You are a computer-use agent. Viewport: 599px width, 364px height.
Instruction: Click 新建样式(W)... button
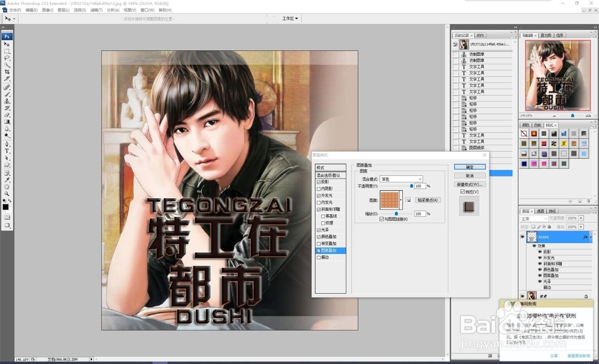pyautogui.click(x=470, y=184)
